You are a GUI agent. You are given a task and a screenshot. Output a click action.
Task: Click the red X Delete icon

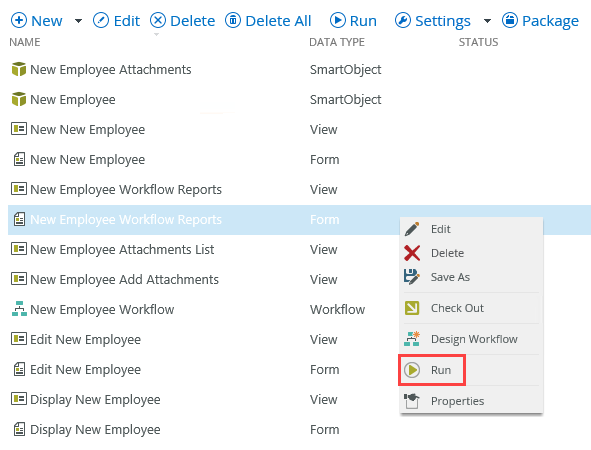[412, 253]
